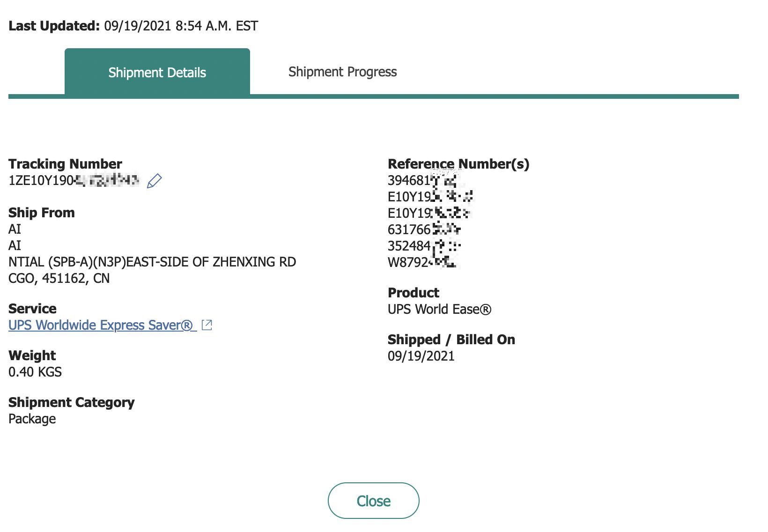Click the tracking number starting 1ZE10Y190
The image size is (768, 532).
coord(74,180)
